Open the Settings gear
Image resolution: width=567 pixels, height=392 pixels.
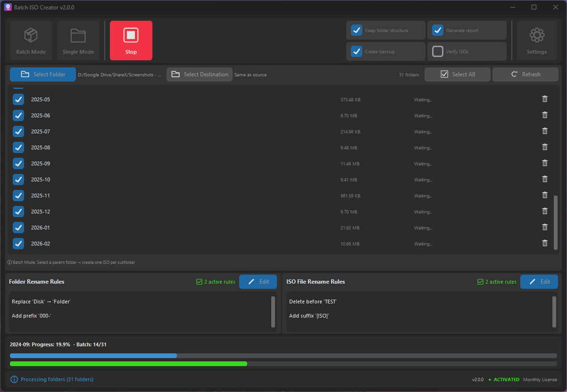(537, 41)
